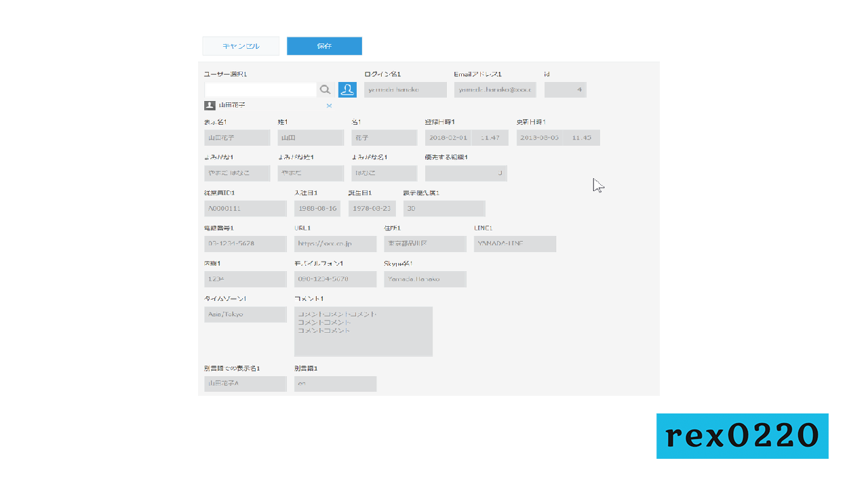Click the ログイン名1 field
This screenshot has height=488, width=868.
click(x=405, y=89)
